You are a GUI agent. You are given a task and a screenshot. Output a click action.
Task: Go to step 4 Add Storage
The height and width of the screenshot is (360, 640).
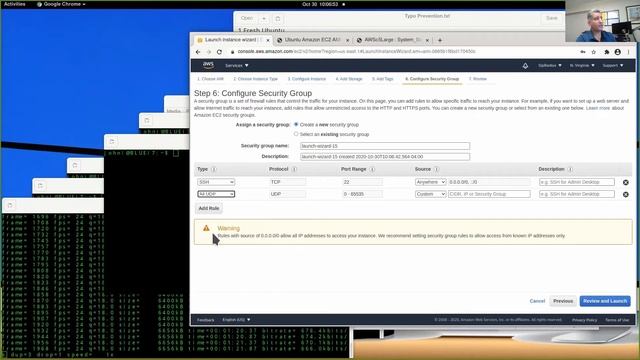click(349, 79)
